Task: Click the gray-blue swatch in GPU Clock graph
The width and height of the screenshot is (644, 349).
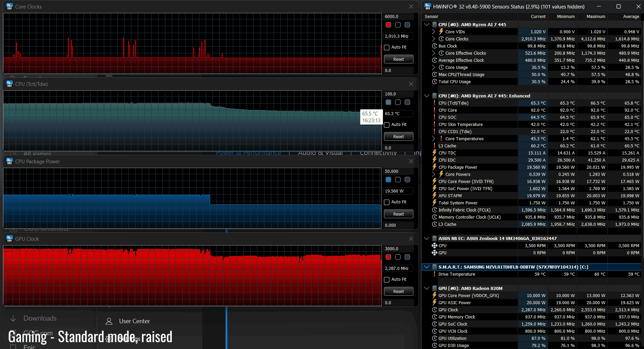Action: pos(407,257)
